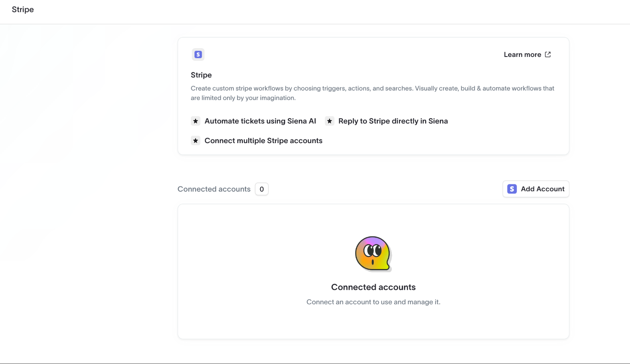Click the Add Account button
The image size is (630, 364).
tap(536, 189)
